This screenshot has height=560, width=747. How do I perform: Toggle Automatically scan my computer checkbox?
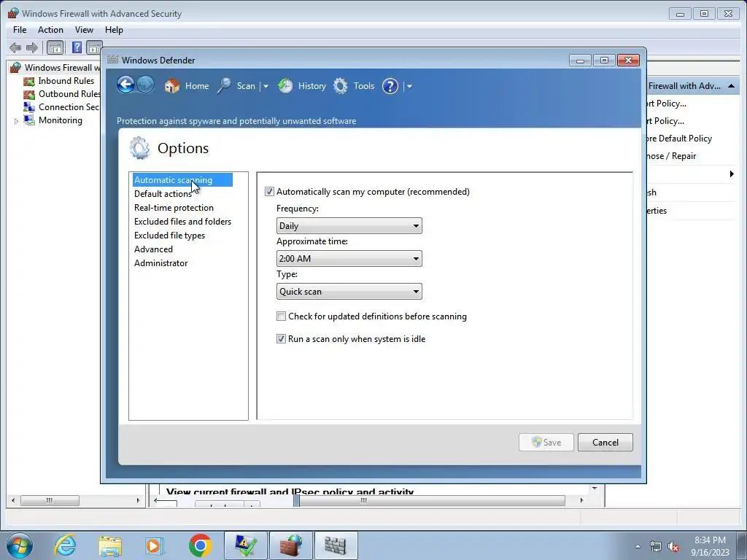270,192
